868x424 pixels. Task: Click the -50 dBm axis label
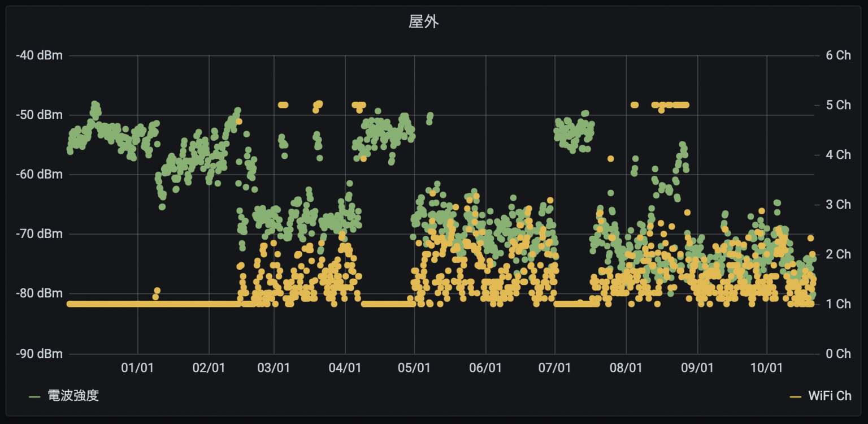click(x=39, y=115)
